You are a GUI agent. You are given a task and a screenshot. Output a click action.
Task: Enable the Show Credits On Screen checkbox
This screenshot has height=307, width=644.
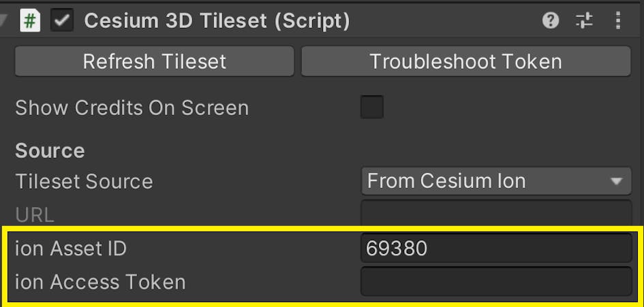coord(371,108)
